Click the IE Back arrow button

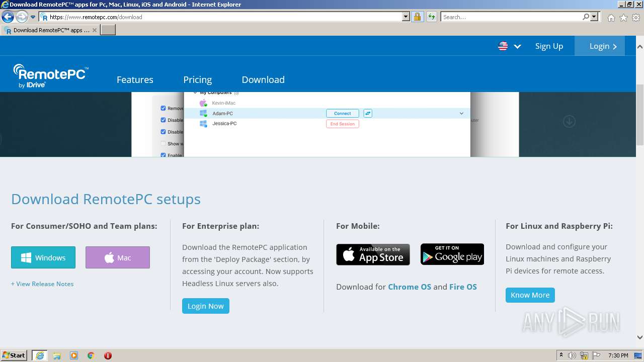(8, 17)
